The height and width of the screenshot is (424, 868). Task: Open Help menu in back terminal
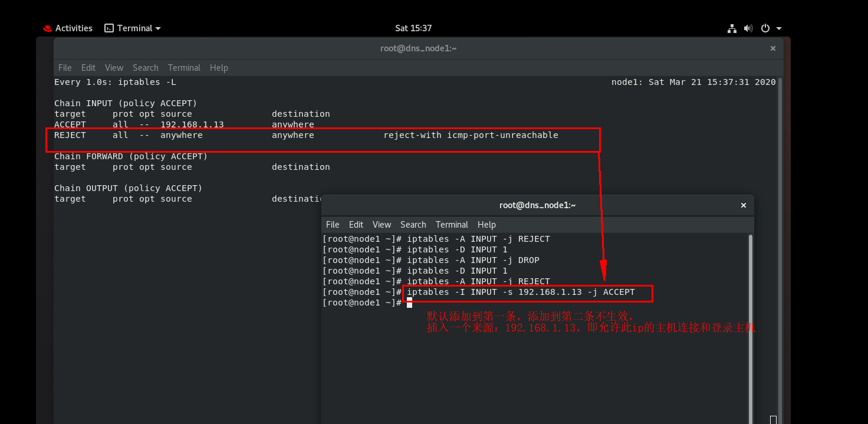click(x=219, y=68)
